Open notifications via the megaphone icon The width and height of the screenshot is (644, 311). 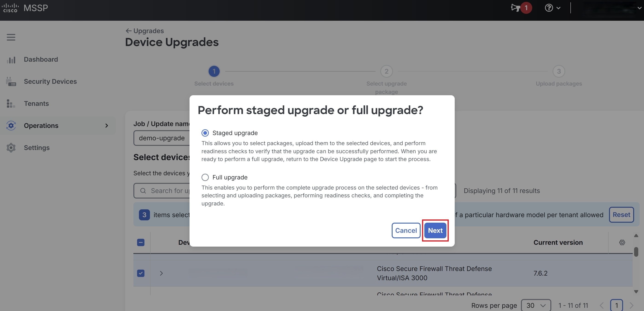coord(515,8)
